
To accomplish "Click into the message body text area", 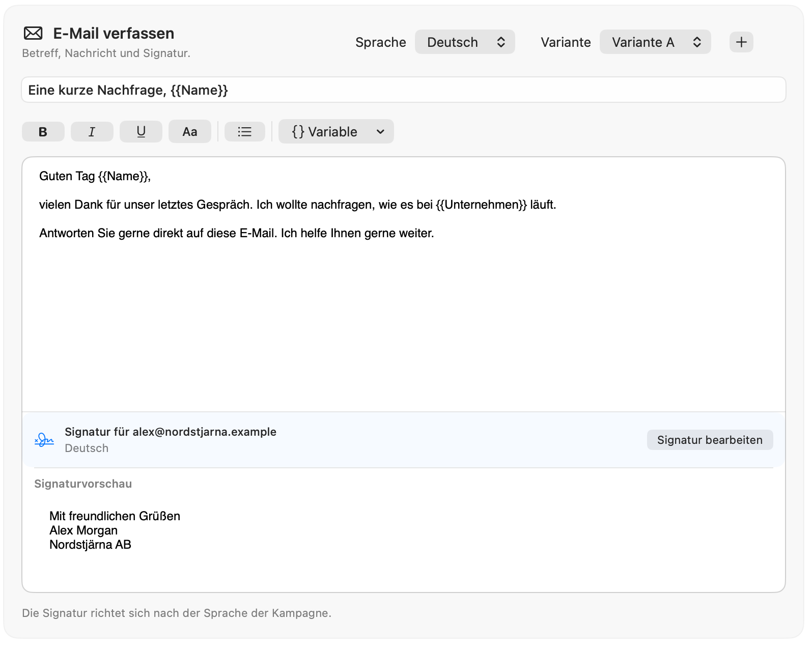I will (404, 285).
